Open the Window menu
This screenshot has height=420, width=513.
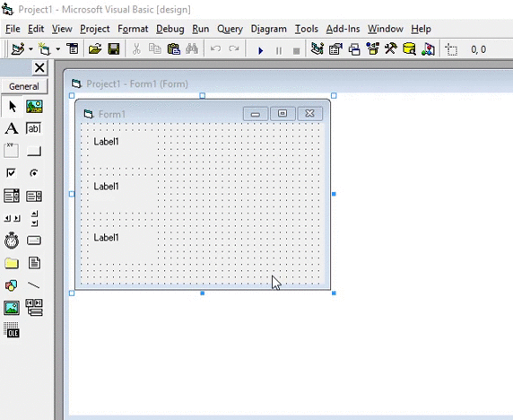pyautogui.click(x=386, y=29)
